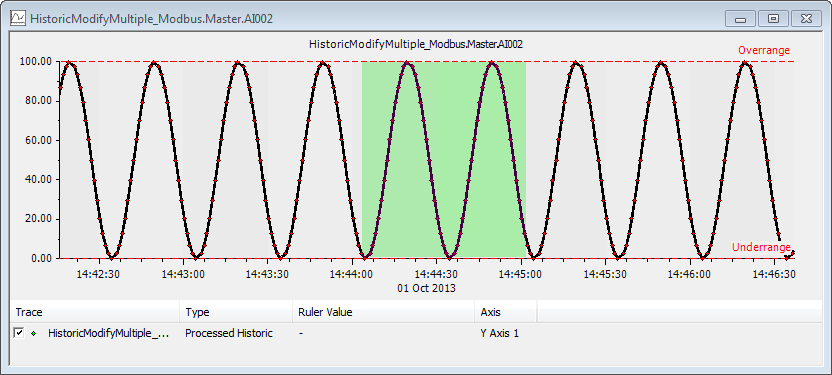Click the Y Axis 1 cell
Viewport: 832px width, 375px height.
coord(499,334)
